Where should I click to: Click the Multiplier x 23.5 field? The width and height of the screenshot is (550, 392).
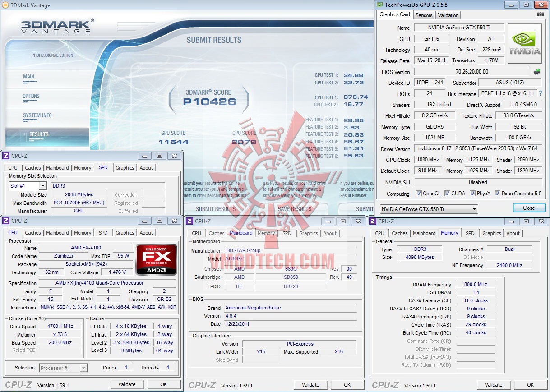[60, 335]
